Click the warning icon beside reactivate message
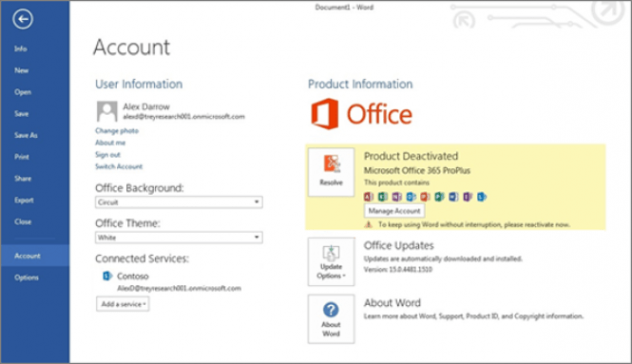This screenshot has height=364, width=632. (369, 224)
